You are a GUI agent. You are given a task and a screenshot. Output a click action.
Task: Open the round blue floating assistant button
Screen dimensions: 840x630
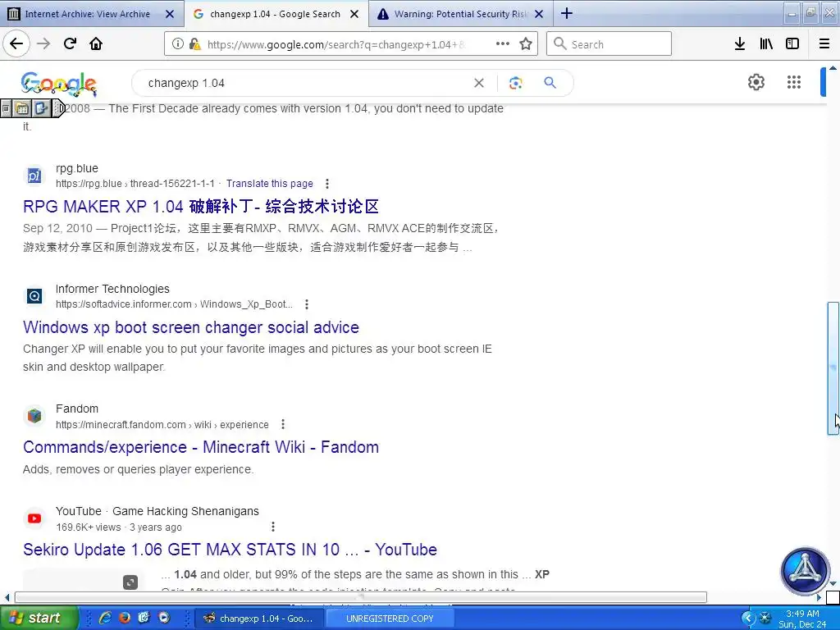click(806, 571)
